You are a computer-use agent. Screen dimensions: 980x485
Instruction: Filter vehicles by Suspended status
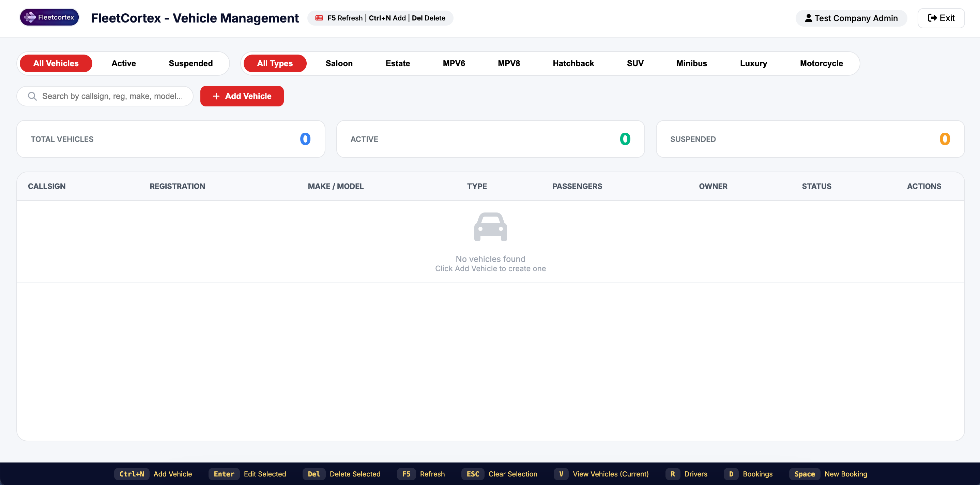tap(190, 63)
